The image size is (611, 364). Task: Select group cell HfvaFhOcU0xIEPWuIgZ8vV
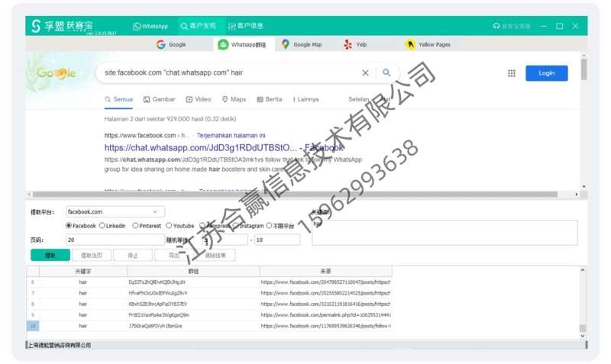point(193,293)
